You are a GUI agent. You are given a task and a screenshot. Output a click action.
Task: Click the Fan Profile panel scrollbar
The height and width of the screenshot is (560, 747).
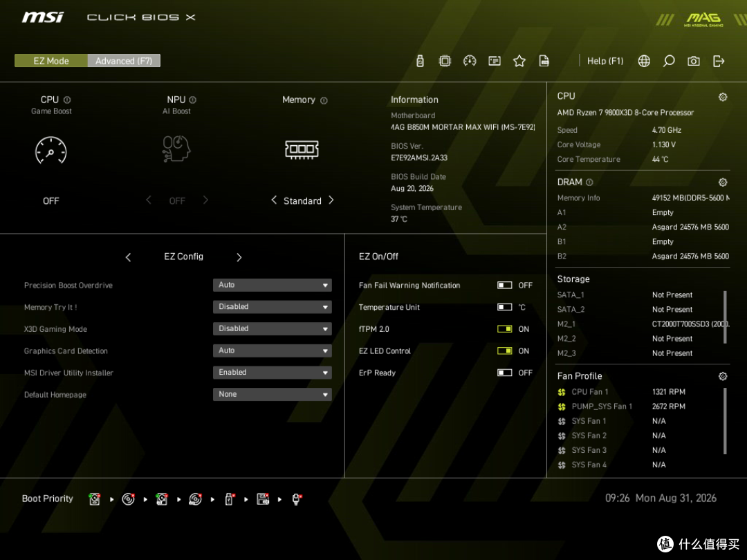tap(725, 422)
